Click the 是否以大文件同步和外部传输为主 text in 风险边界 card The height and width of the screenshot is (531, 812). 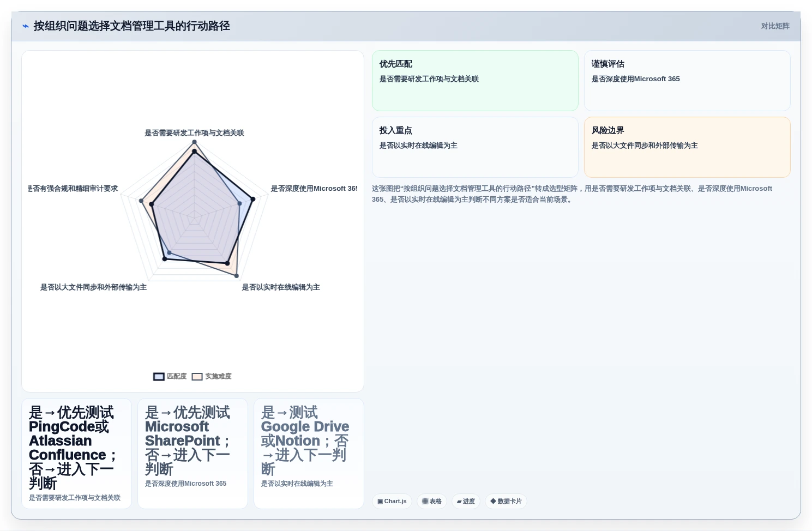(x=645, y=146)
